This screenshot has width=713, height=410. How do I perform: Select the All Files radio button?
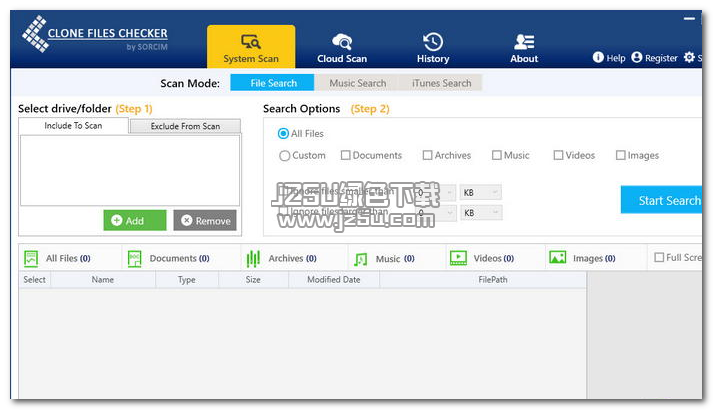[x=283, y=134]
